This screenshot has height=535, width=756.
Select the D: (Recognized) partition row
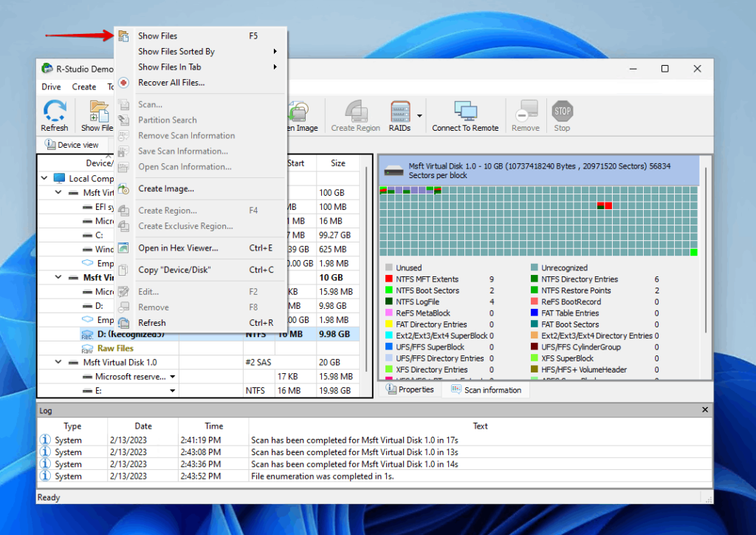(x=199, y=334)
